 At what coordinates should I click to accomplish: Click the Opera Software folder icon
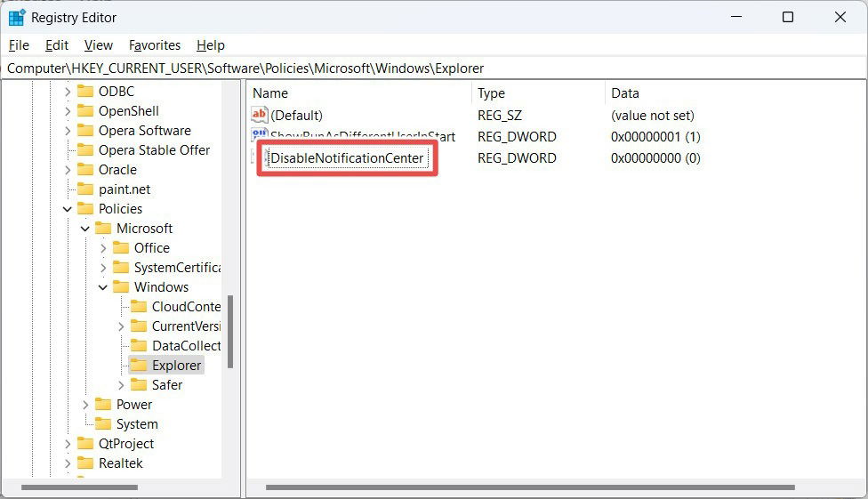[x=85, y=131]
